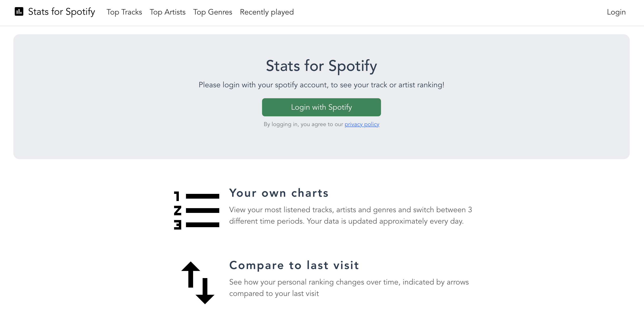Click the Stats for Spotify title text
644x314 pixels.
click(x=62, y=11)
